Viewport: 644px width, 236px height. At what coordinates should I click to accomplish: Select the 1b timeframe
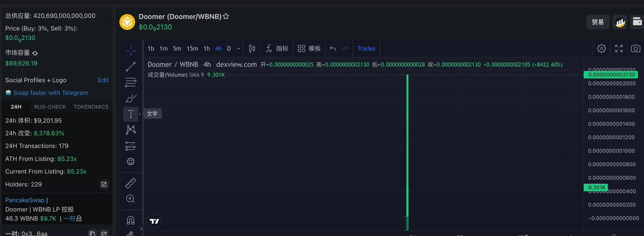point(151,48)
